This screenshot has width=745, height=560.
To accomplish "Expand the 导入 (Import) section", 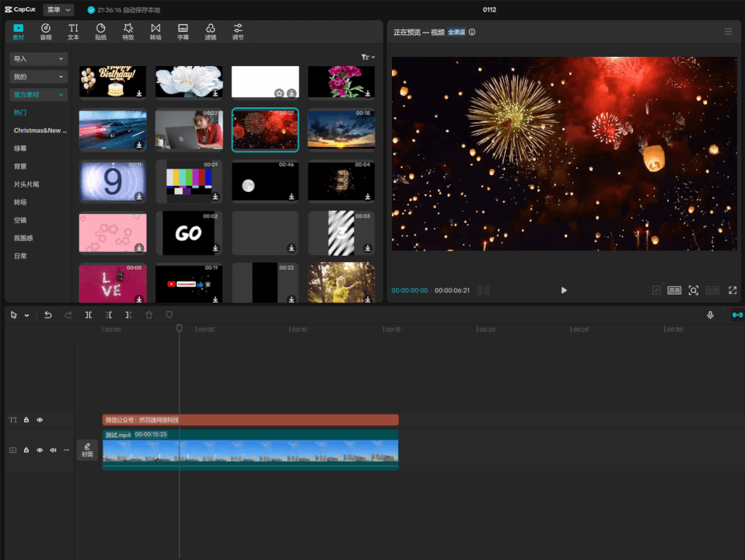I will point(38,58).
